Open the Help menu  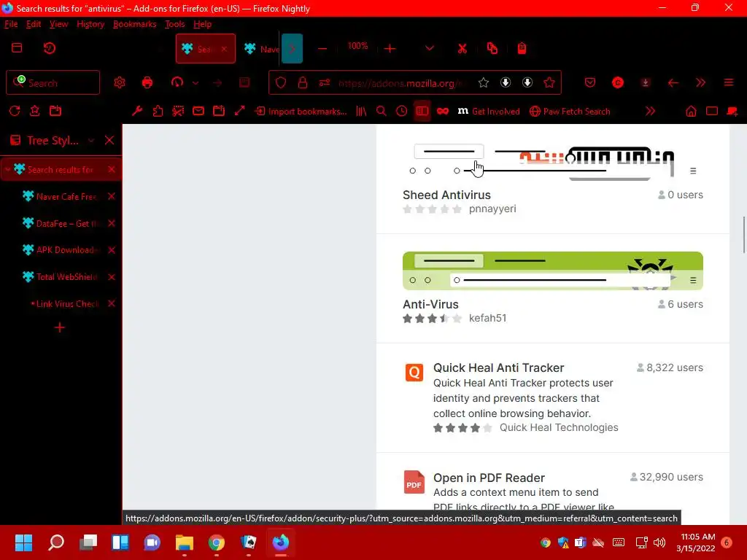coord(202,24)
